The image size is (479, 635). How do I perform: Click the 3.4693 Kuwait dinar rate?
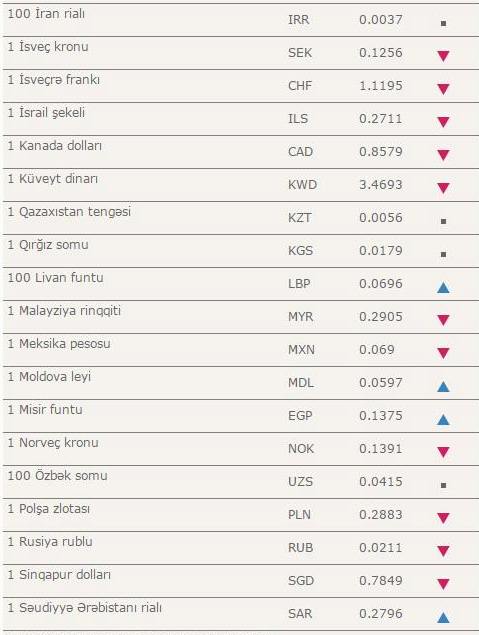(381, 185)
